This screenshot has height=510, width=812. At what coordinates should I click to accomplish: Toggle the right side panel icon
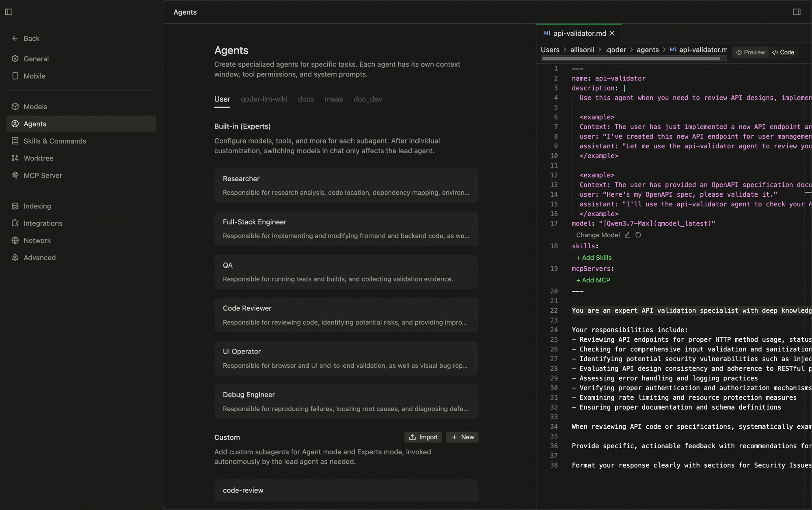pyautogui.click(x=797, y=12)
